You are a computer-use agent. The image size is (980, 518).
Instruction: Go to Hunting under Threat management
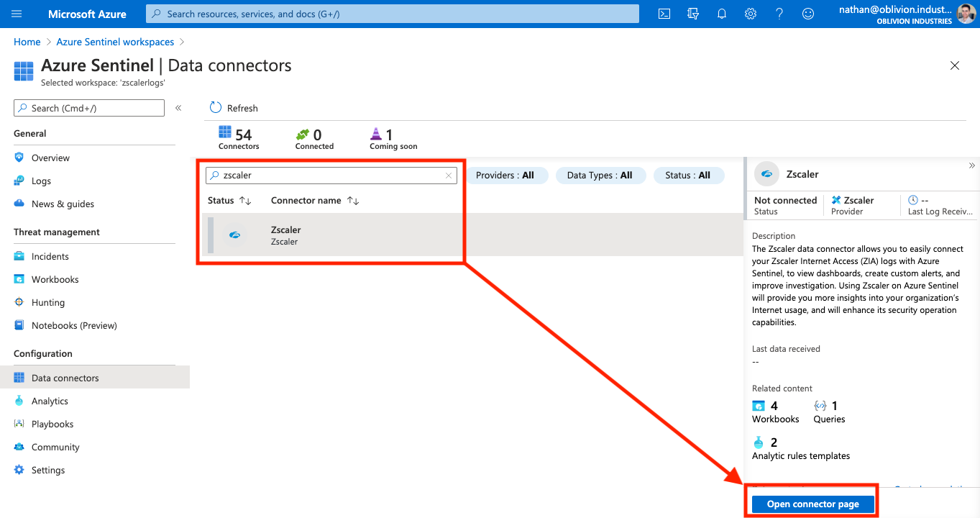[48, 302]
